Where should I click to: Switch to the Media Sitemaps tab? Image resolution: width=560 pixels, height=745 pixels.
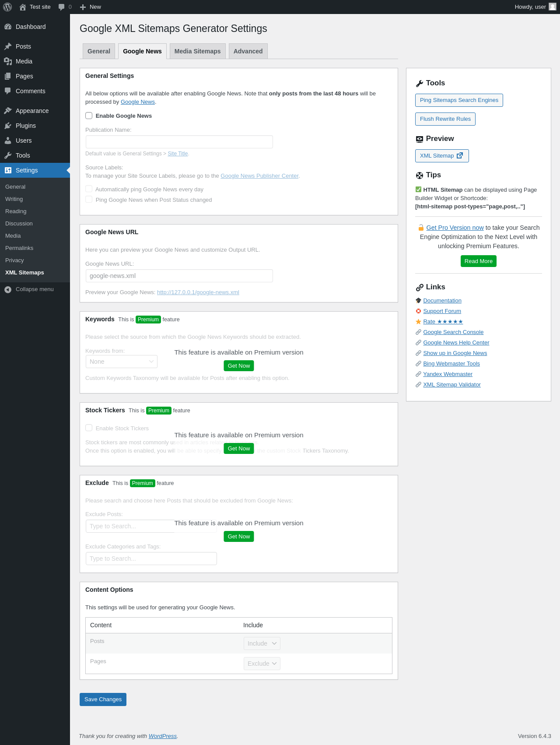click(x=197, y=51)
